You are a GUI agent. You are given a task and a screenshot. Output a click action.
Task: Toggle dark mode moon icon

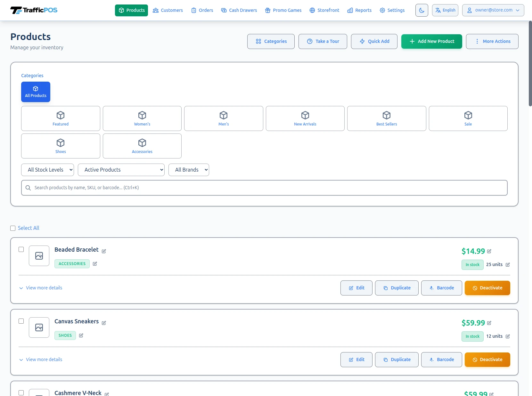coord(422,10)
